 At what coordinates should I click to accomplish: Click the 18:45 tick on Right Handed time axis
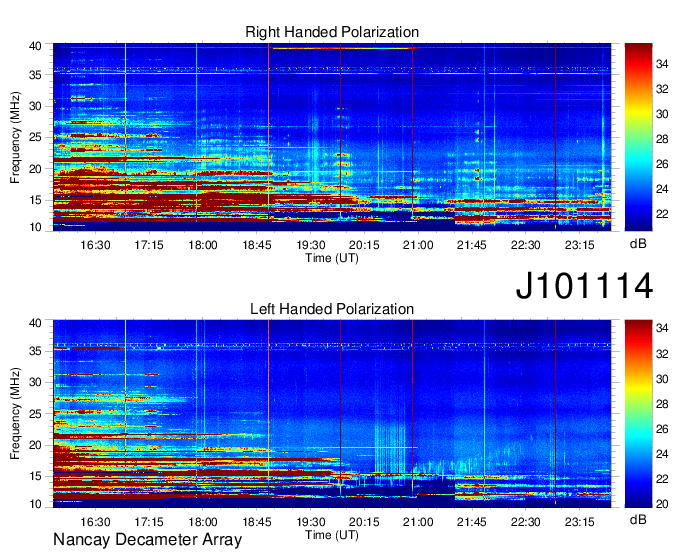point(256,245)
